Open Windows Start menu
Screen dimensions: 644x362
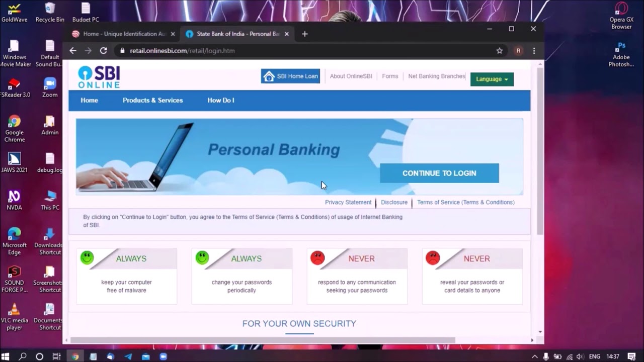click(6, 356)
